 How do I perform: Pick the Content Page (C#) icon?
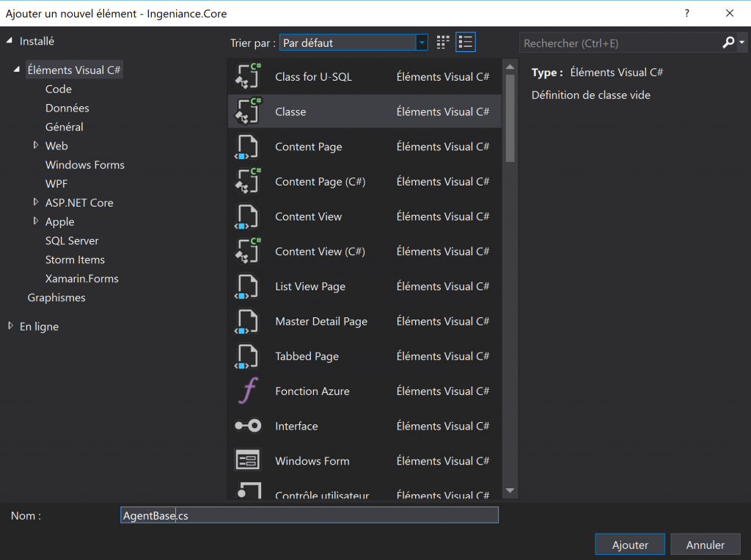(248, 181)
